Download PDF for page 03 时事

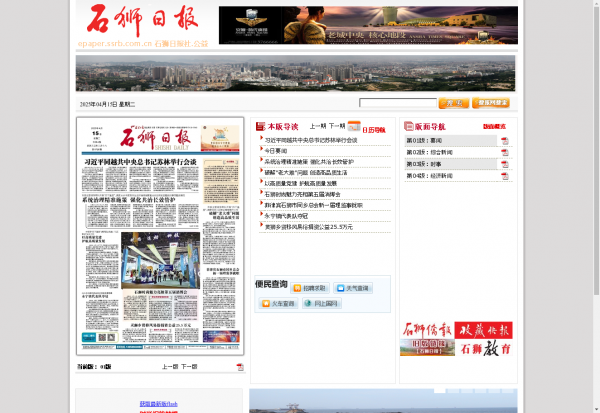pos(504,165)
